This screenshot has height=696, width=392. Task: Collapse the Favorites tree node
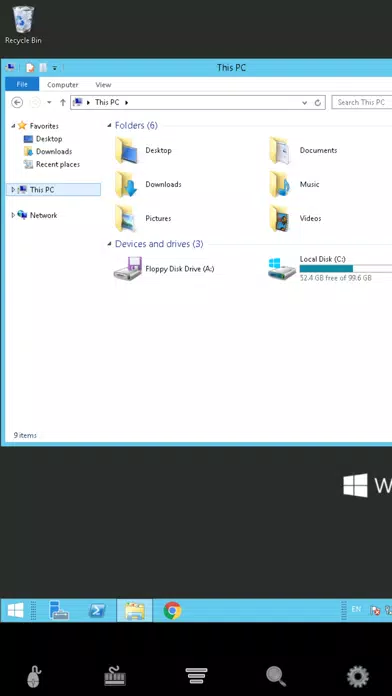(x=13, y=126)
